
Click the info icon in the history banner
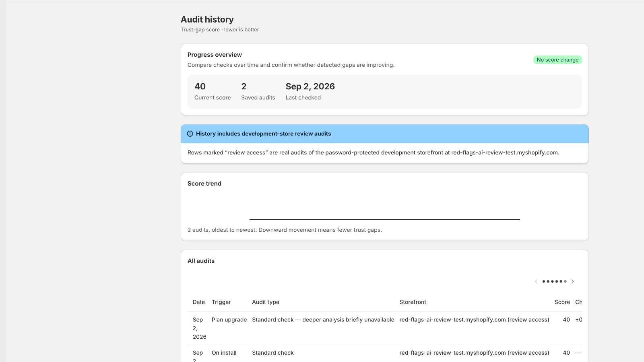190,134
